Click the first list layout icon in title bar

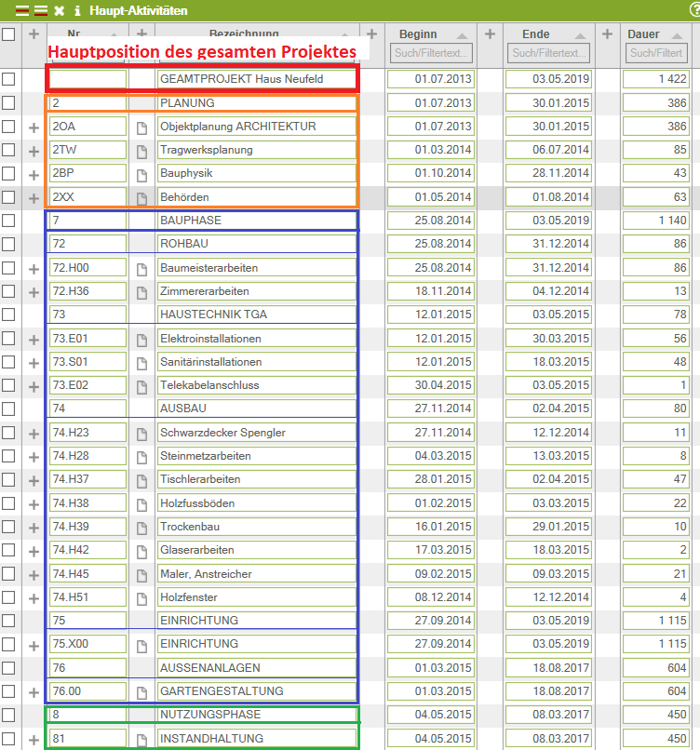point(21,11)
